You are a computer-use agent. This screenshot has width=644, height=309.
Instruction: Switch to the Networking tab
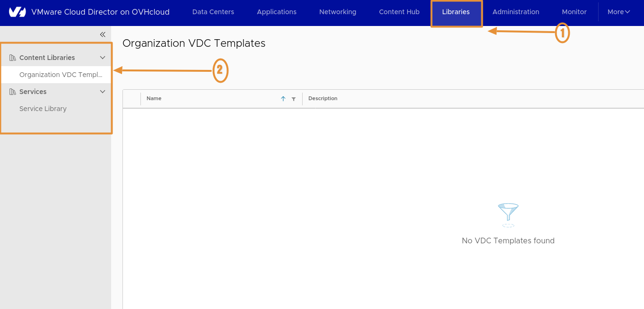click(337, 12)
